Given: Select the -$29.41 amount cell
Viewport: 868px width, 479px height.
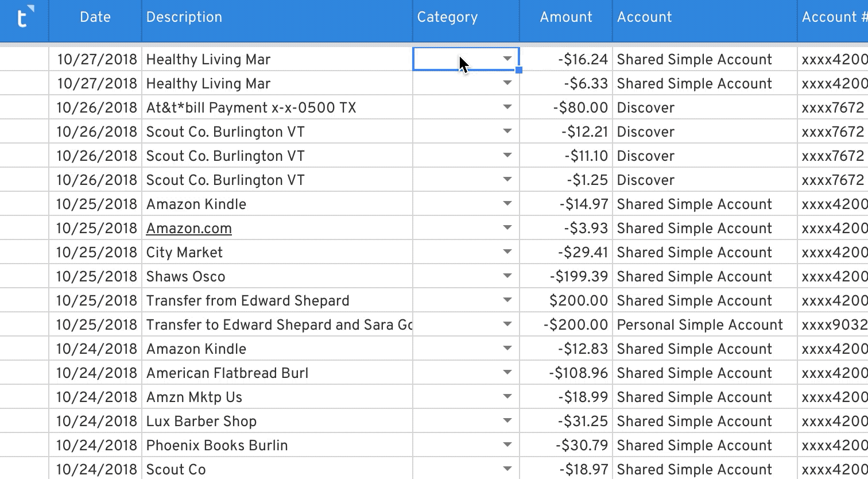Looking at the screenshot, I should 566,252.
